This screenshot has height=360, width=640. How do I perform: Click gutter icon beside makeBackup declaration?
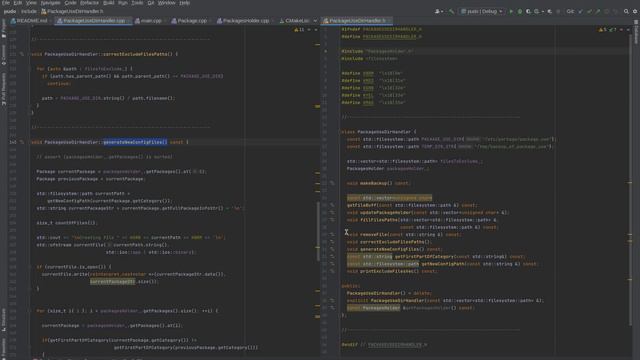332,183
